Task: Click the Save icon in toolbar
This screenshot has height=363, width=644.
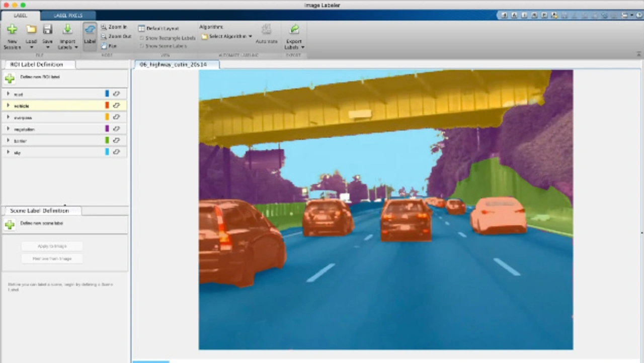Action: tap(47, 30)
